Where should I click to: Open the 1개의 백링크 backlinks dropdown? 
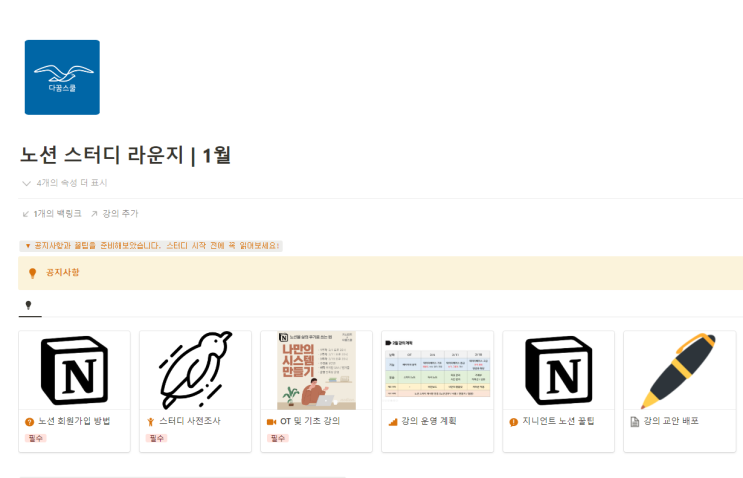52,214
